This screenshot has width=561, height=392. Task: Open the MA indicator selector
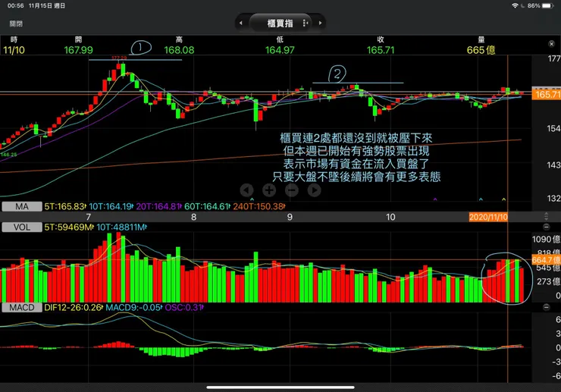pyautogui.click(x=22, y=206)
